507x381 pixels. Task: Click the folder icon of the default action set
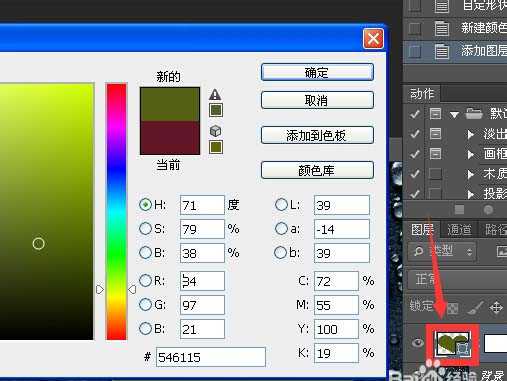tap(474, 114)
